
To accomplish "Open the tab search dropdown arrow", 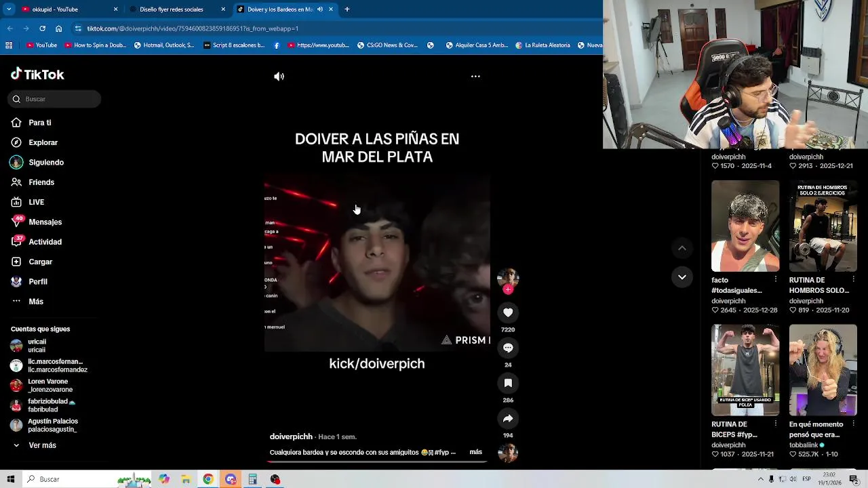I will [x=8, y=9].
